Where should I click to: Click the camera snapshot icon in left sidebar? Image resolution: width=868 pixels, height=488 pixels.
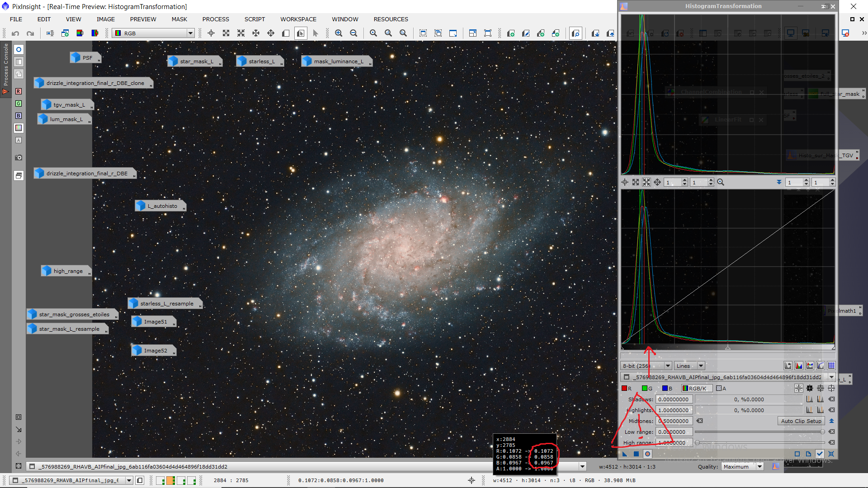click(x=19, y=158)
